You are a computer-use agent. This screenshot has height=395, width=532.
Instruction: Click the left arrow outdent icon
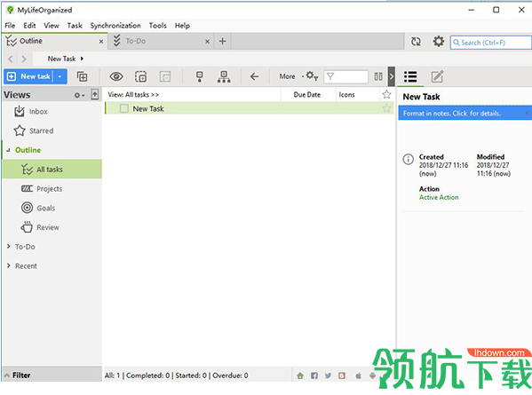[255, 76]
